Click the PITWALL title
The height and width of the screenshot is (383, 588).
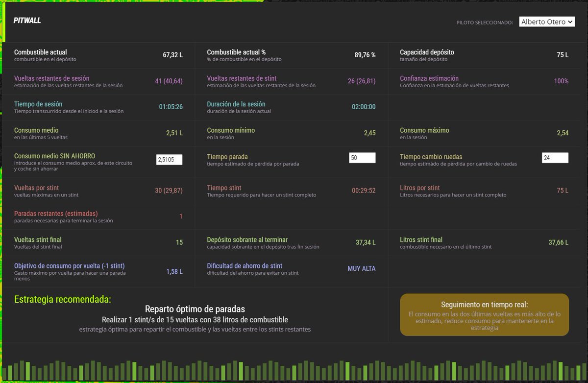click(27, 21)
